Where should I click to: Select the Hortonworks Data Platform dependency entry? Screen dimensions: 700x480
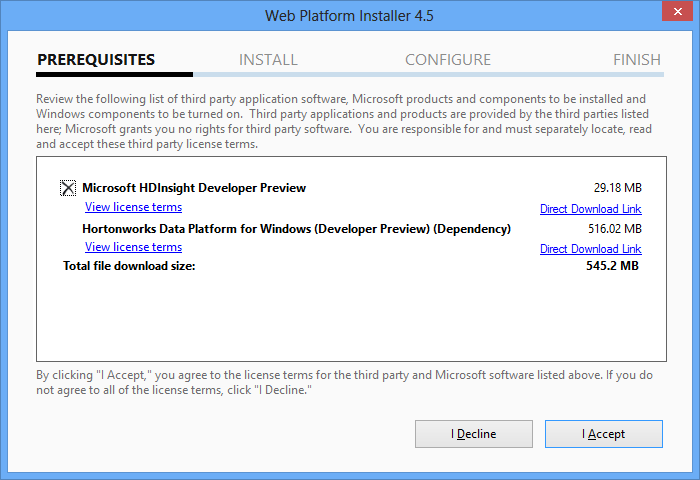tap(296, 229)
